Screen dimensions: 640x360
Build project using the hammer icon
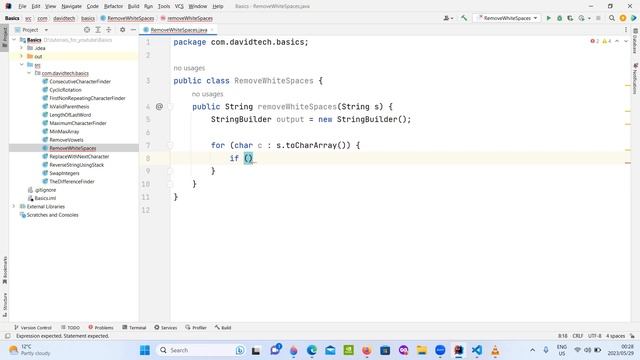(464, 18)
